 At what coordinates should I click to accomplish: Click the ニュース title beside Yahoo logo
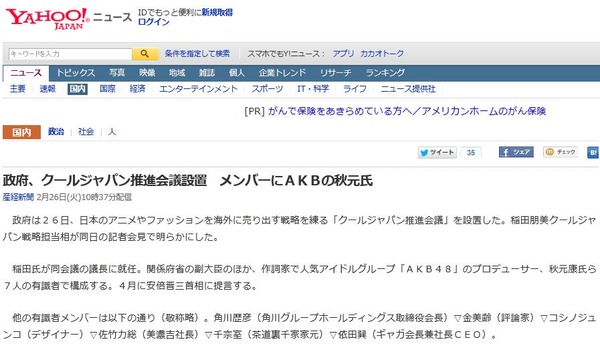[112, 17]
